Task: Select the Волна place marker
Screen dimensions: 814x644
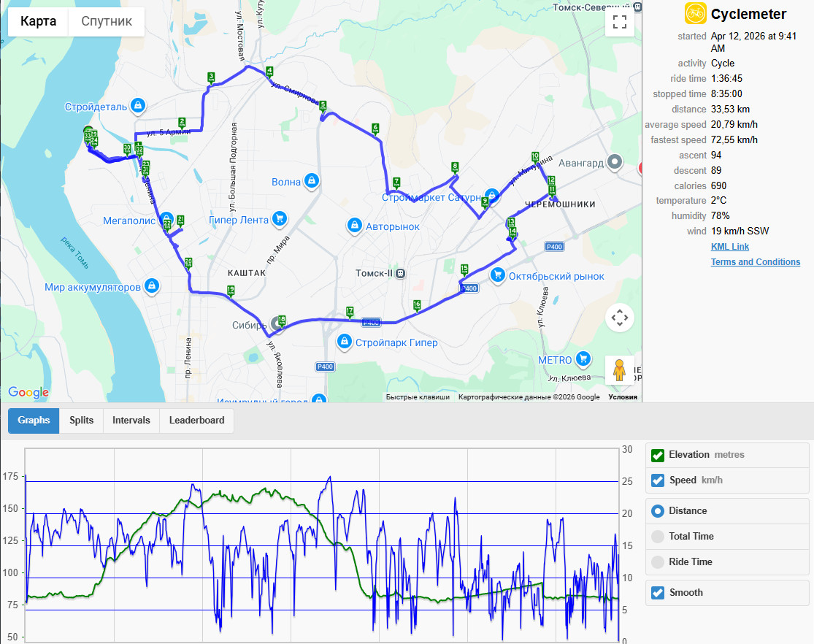Action: click(312, 181)
